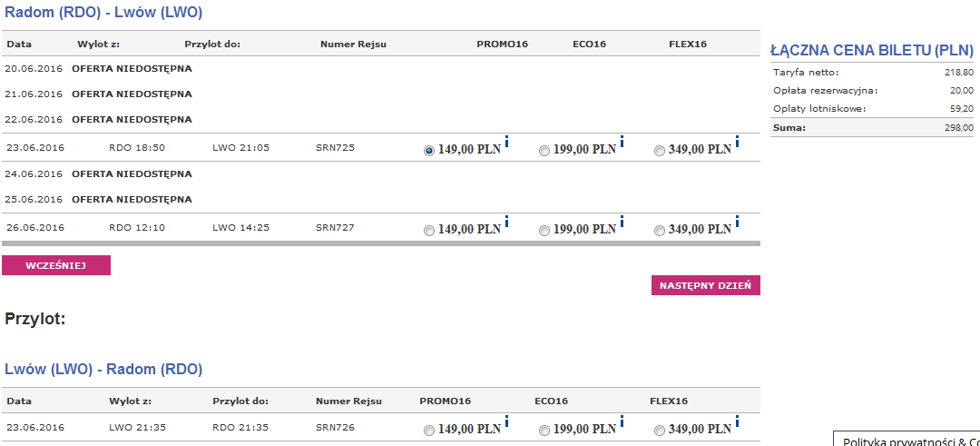The image size is (980, 446).
Task: Open info icon for SRN726 FLEX16 fare
Action: (x=737, y=421)
